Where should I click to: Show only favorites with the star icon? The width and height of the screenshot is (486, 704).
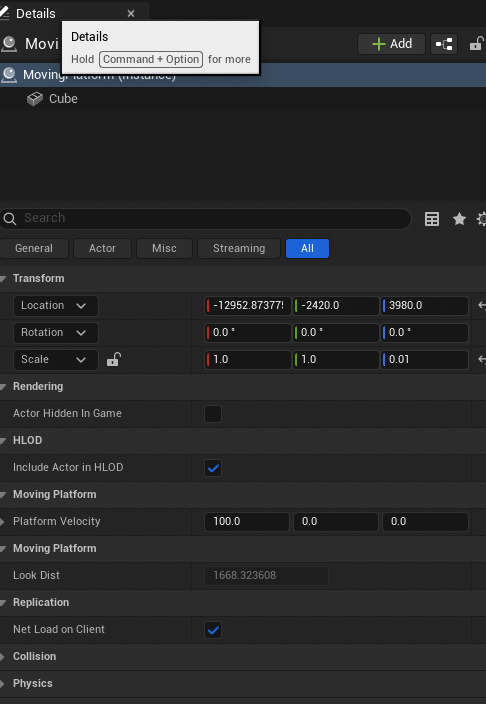coord(459,219)
